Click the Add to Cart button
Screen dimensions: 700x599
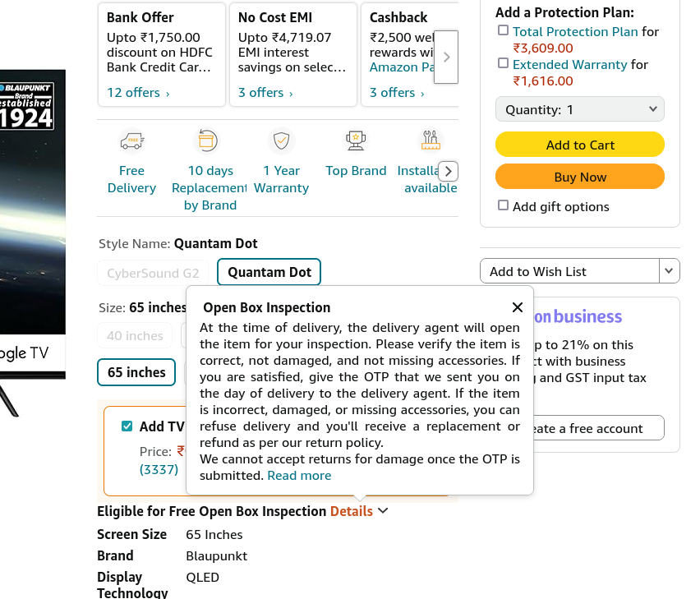(580, 145)
